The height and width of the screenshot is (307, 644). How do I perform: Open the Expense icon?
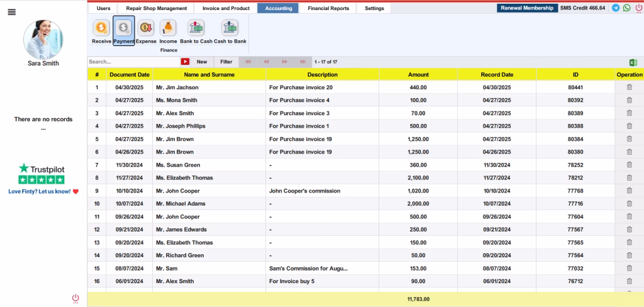(x=146, y=31)
